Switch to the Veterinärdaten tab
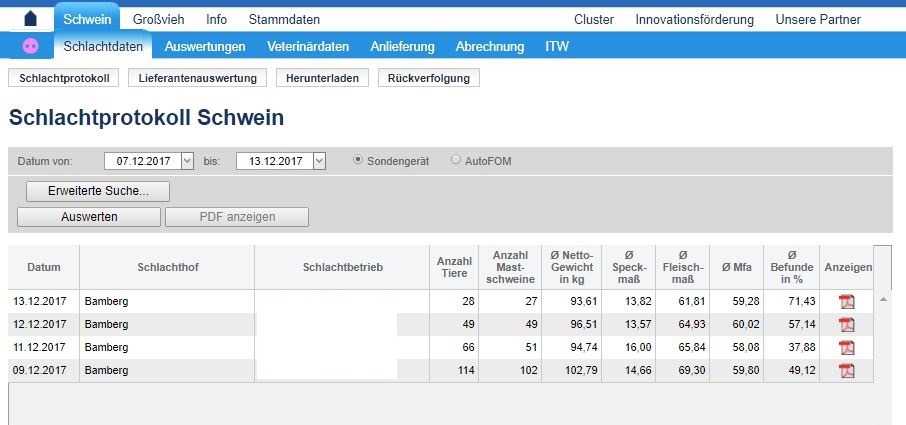This screenshot has height=425, width=906. coord(308,46)
